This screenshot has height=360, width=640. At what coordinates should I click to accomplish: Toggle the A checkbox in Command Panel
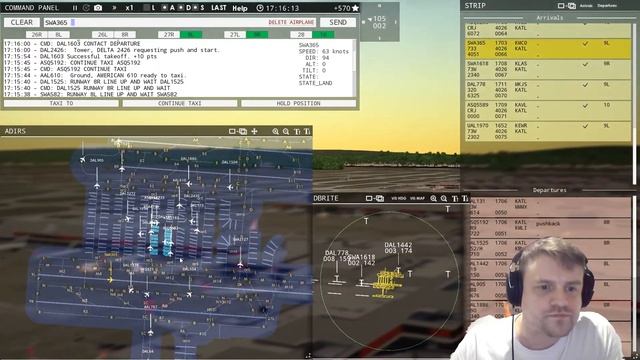pyautogui.click(x=164, y=8)
